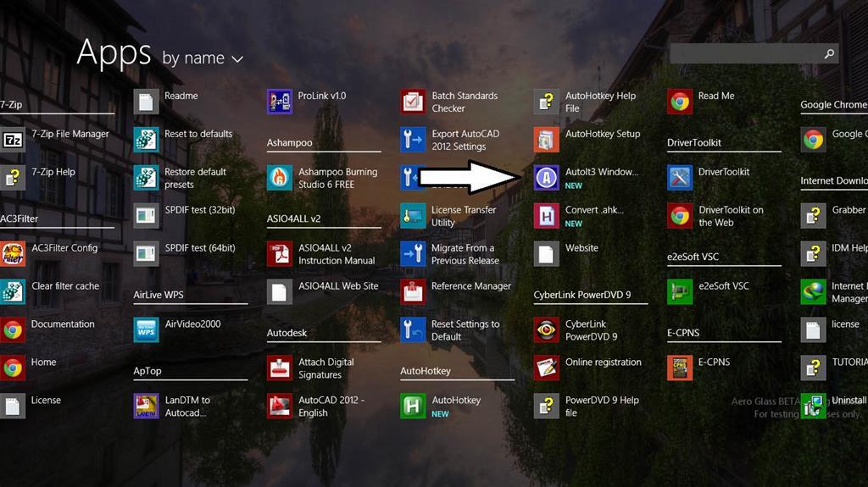The image size is (868, 487).
Task: Select the Ashampoo group header
Action: coord(290,143)
